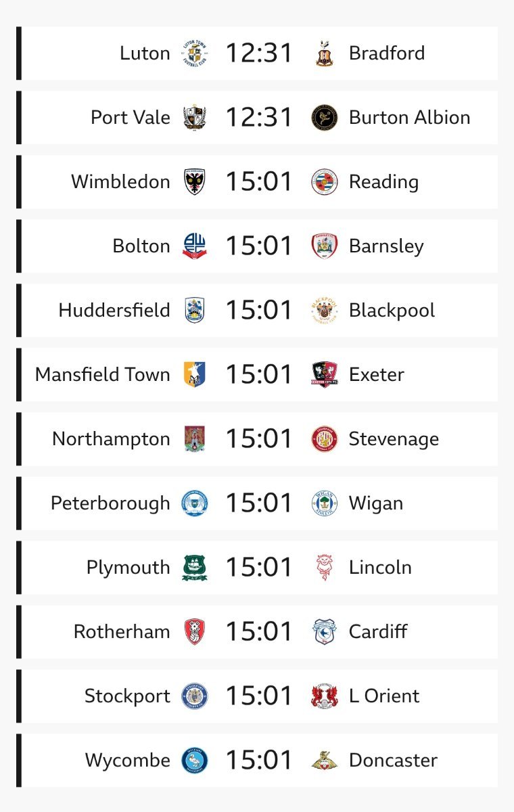
Task: Click the Doncaster club badge
Action: coord(325,761)
